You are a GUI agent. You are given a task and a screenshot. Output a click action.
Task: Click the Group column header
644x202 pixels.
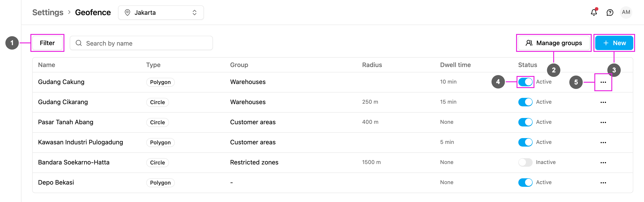(x=239, y=65)
